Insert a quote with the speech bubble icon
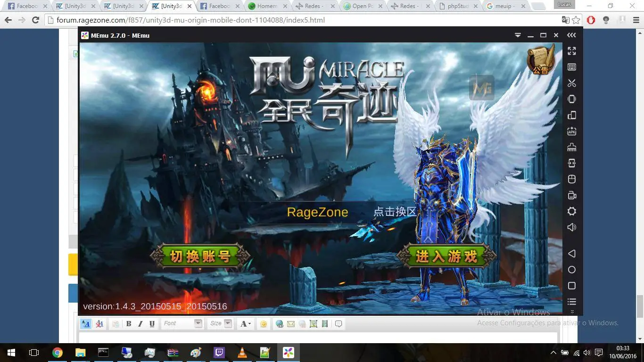The width and height of the screenshot is (644, 362). pos(339,324)
